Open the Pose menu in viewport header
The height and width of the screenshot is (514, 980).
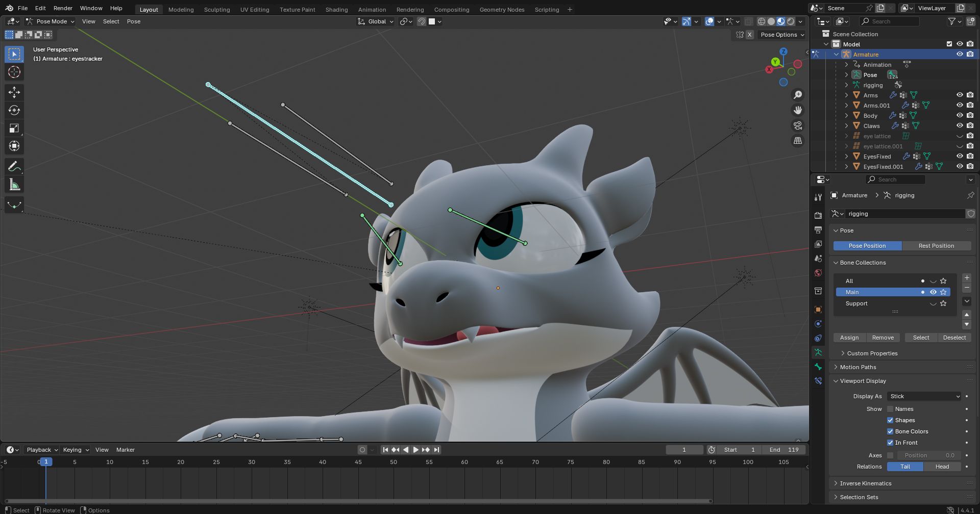pyautogui.click(x=134, y=21)
